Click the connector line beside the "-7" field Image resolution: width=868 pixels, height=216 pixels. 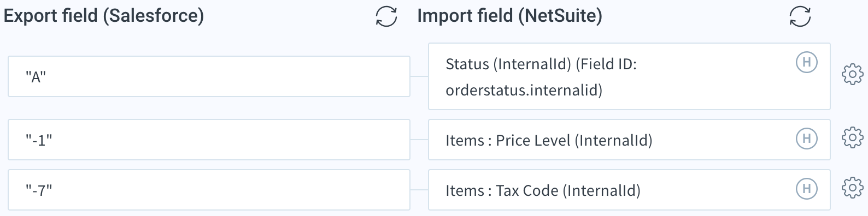tap(419, 190)
